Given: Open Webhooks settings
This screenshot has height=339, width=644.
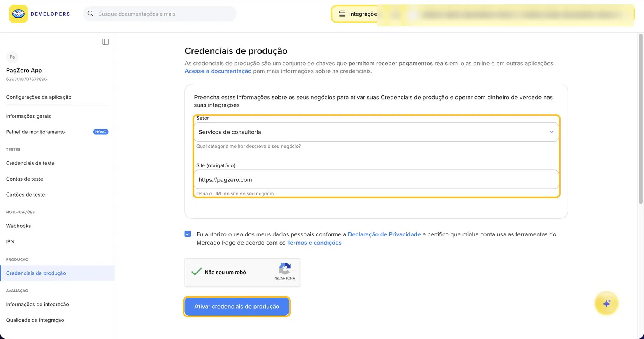Looking at the screenshot, I should point(18,226).
